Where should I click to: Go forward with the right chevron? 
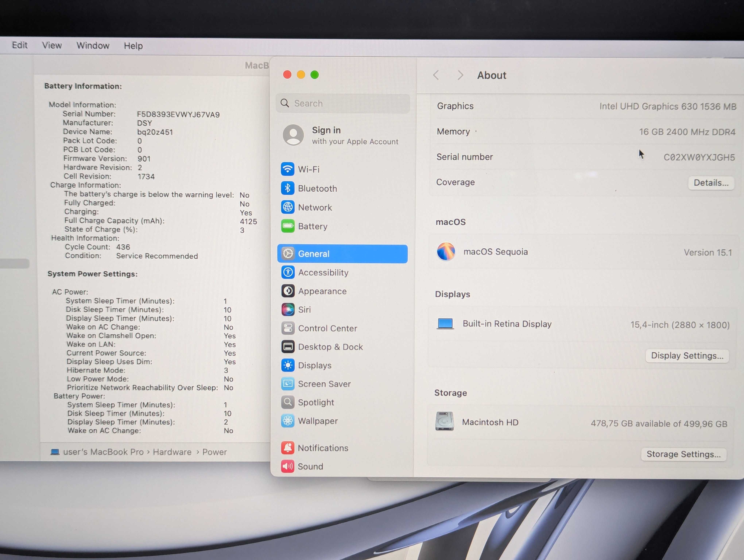tap(460, 75)
